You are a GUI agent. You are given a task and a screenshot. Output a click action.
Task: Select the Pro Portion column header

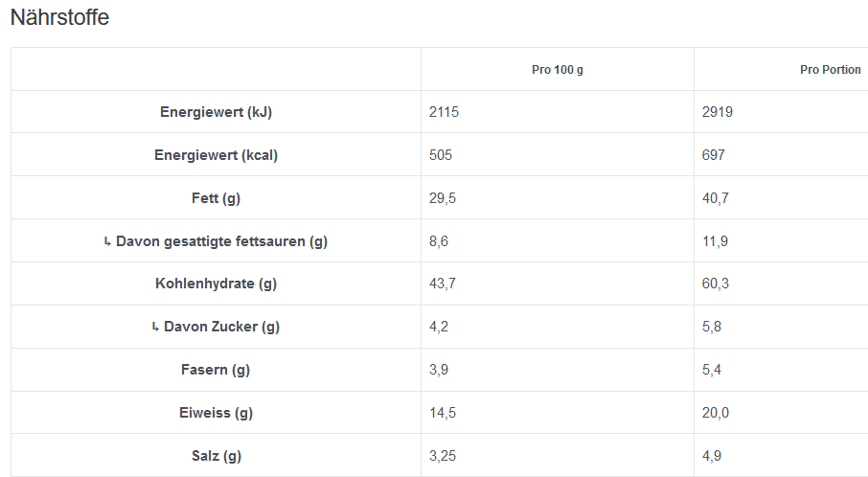pos(830,70)
